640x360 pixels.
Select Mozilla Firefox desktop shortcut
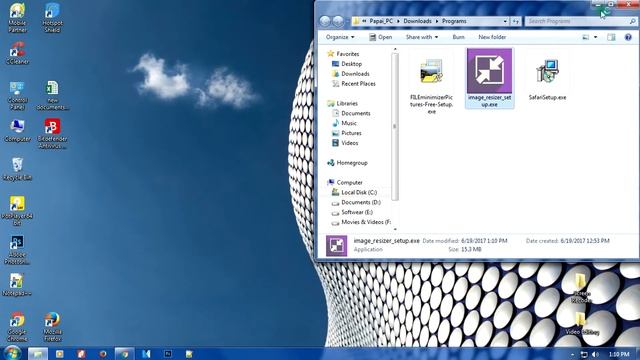coord(52,327)
